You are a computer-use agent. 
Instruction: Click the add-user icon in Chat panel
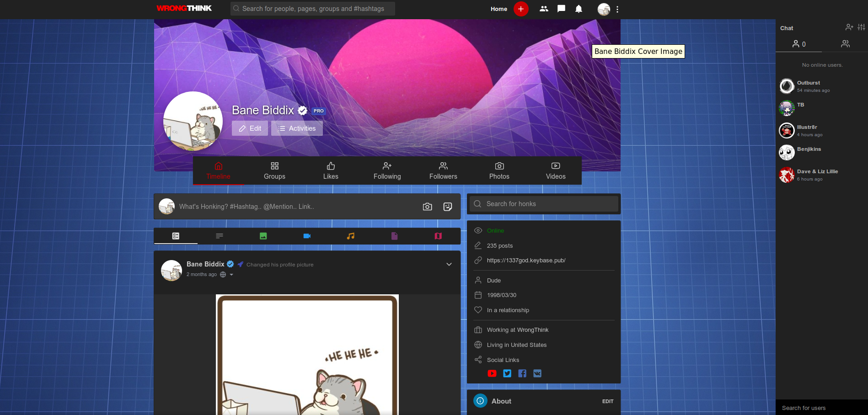[x=849, y=27]
